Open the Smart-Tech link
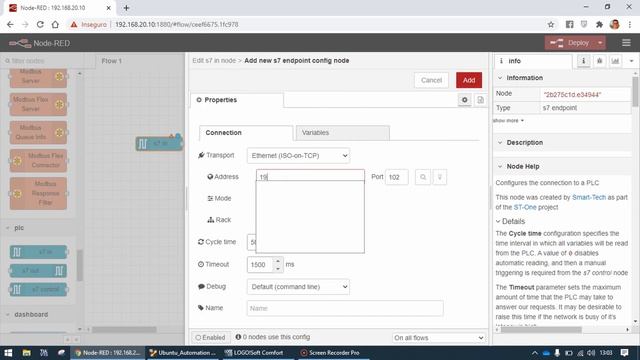 [589, 197]
